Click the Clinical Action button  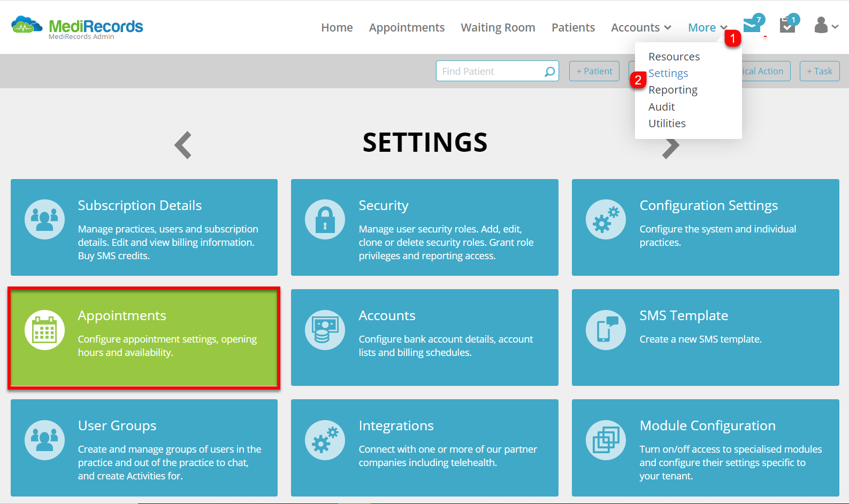point(766,71)
